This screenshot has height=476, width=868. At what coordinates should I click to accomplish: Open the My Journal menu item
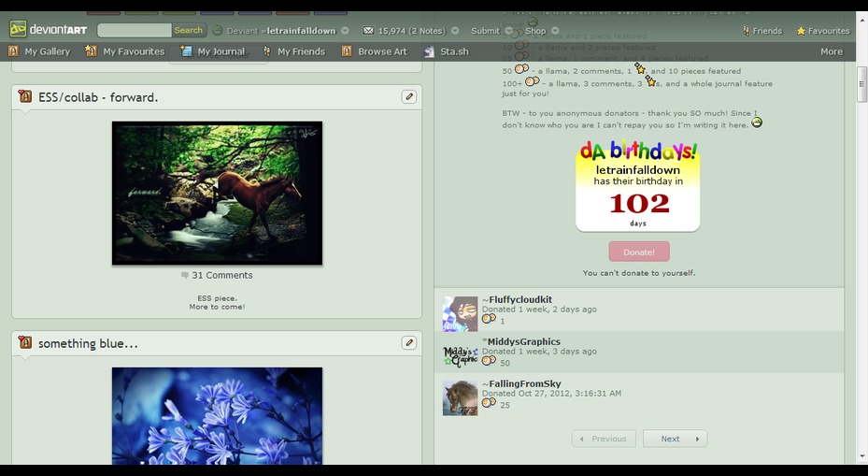221,51
